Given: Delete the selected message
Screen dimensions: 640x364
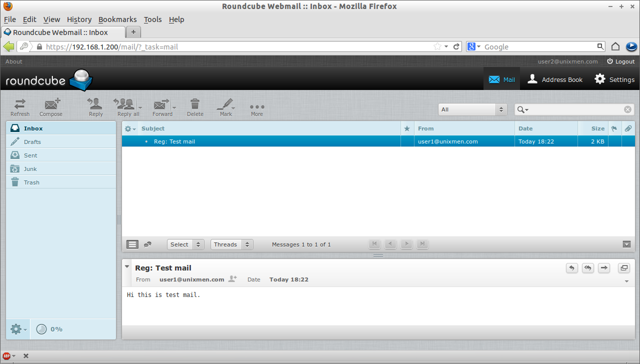Looking at the screenshot, I should [x=195, y=107].
